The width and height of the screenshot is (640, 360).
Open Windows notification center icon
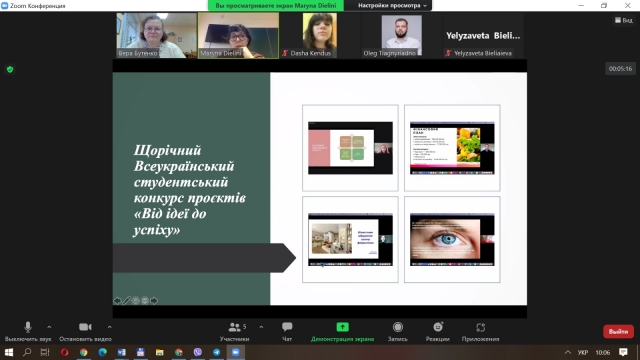point(623,352)
